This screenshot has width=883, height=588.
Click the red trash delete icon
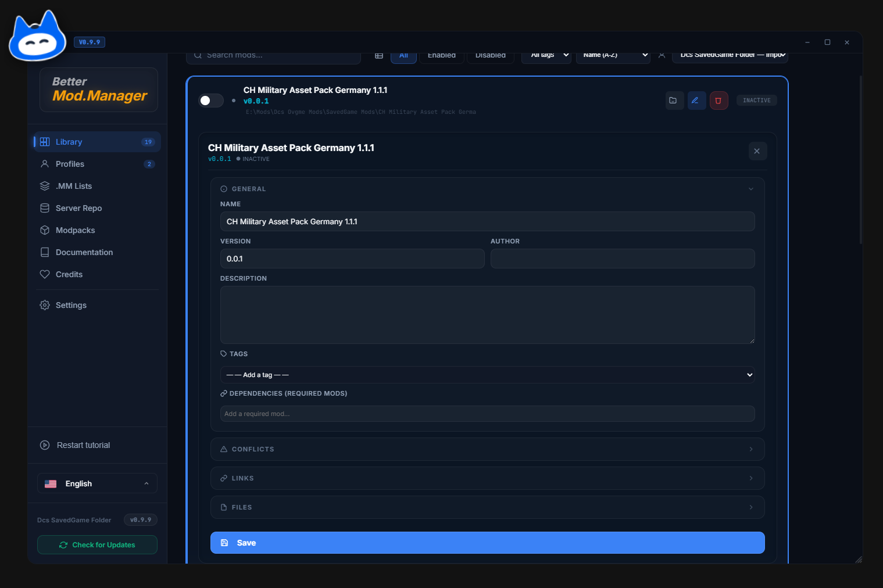pos(718,101)
